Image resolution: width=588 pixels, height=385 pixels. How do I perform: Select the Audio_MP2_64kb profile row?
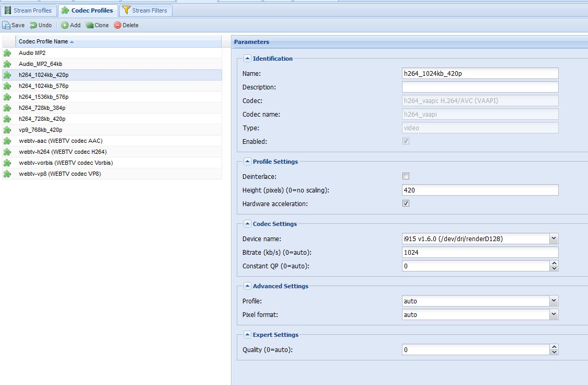click(112, 64)
